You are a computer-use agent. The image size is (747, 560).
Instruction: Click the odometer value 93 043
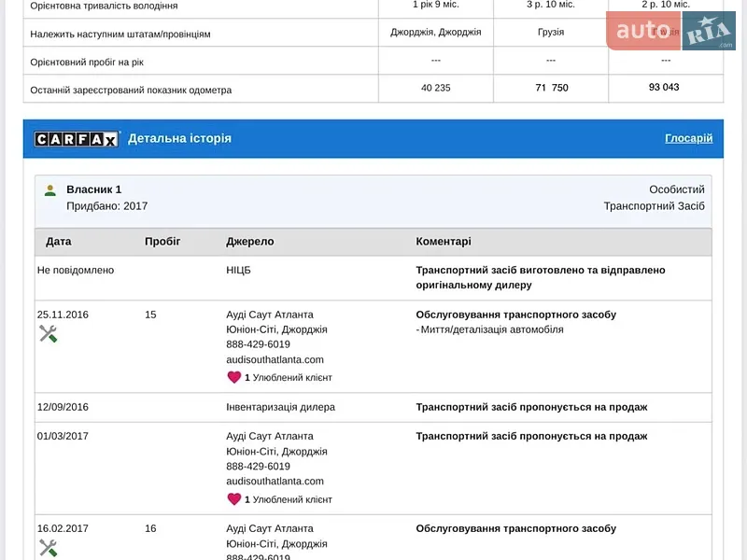[664, 87]
